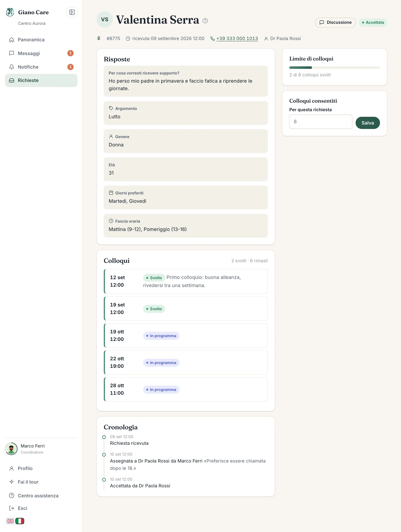Click the clock icon beside ricevuta date
Screen dimensions: 401x532
[x=128, y=39]
